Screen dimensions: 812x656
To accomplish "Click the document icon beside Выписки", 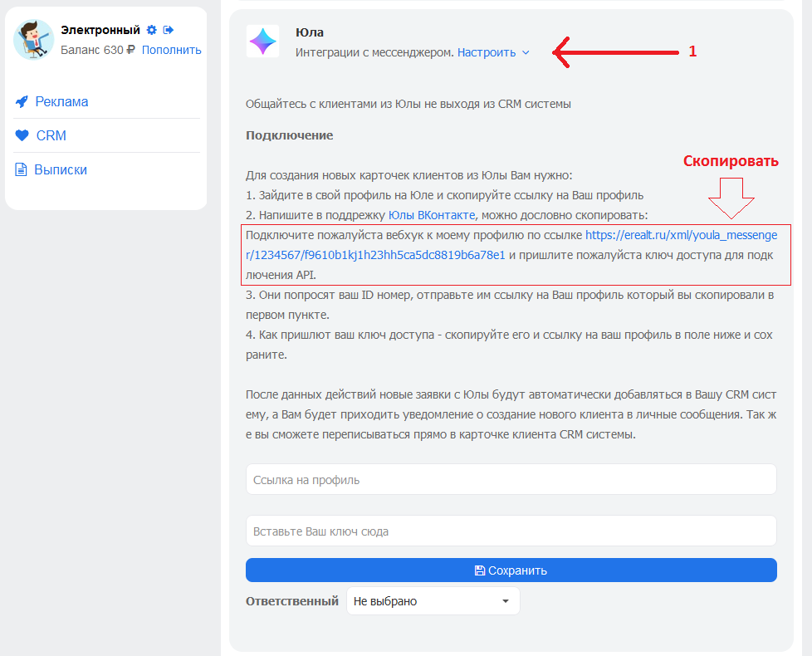I will click(21, 169).
